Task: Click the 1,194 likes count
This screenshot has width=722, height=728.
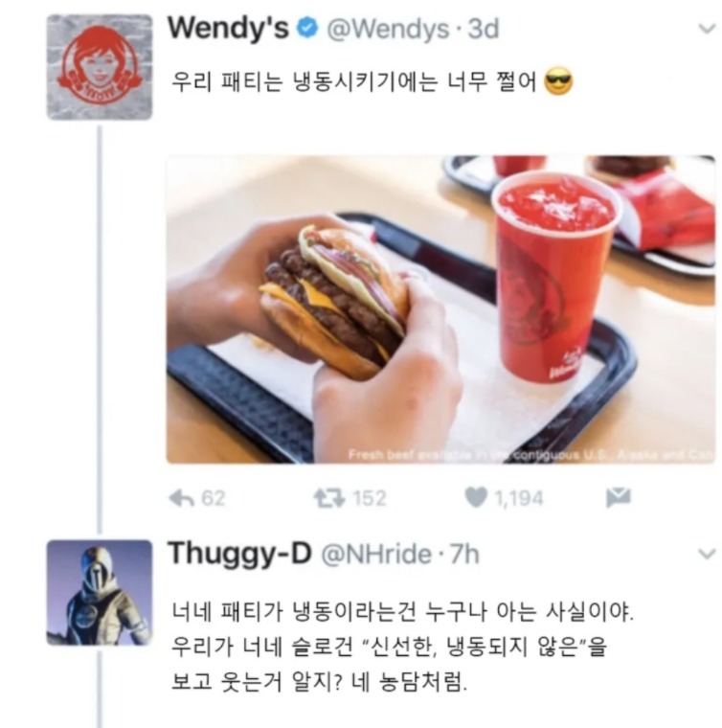Action: point(519,499)
